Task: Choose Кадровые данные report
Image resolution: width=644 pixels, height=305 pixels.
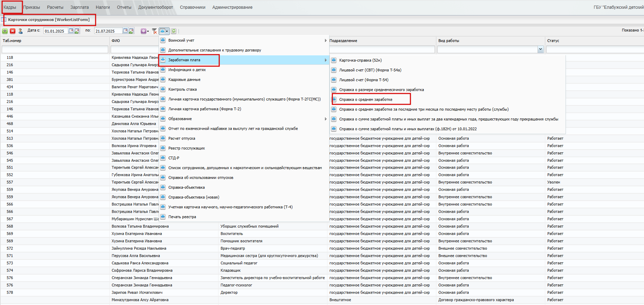Action: tap(244, 79)
